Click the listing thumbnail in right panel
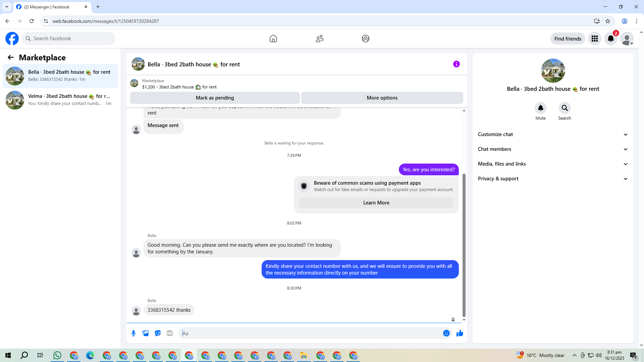 point(553,71)
